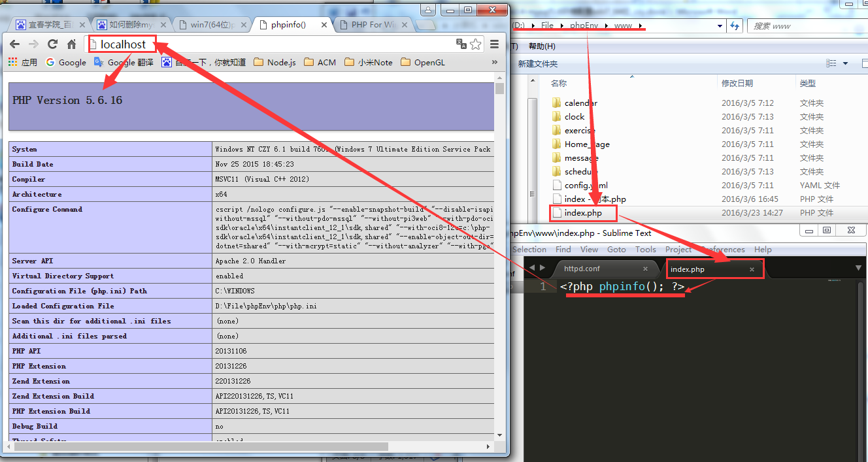Select the exercise folder
868x462 pixels.
click(579, 130)
